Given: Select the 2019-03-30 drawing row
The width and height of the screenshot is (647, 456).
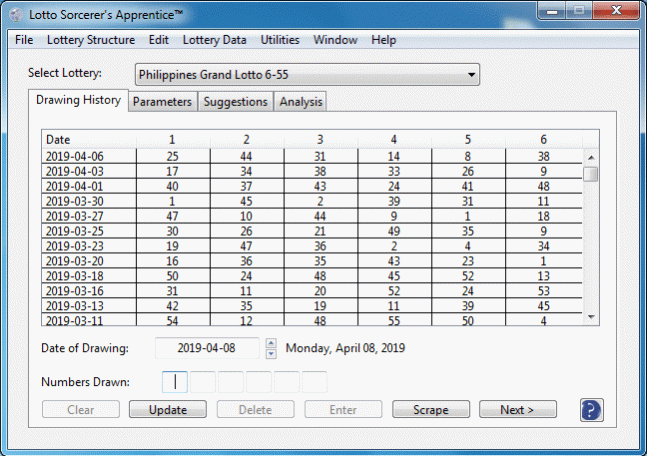Looking at the screenshot, I should (312, 201).
